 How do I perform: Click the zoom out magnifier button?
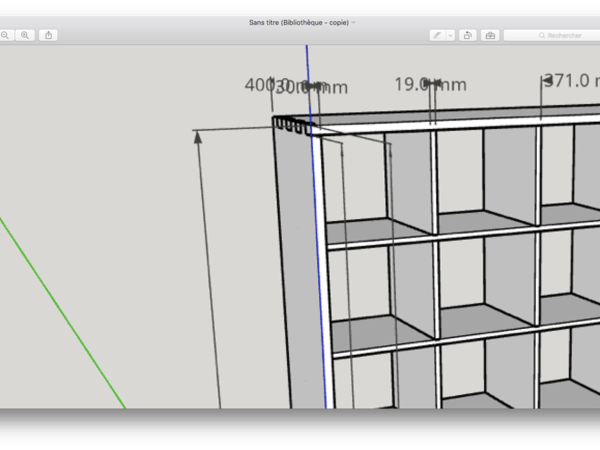[5, 35]
